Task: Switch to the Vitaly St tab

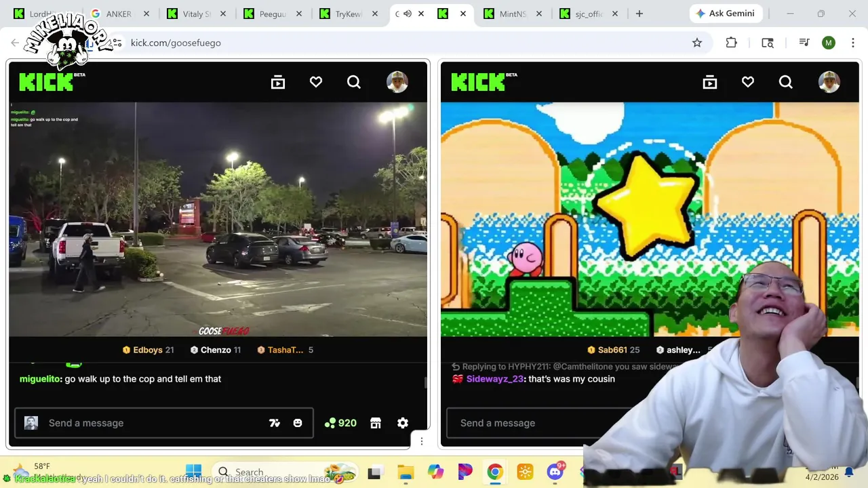Action: [x=196, y=14]
